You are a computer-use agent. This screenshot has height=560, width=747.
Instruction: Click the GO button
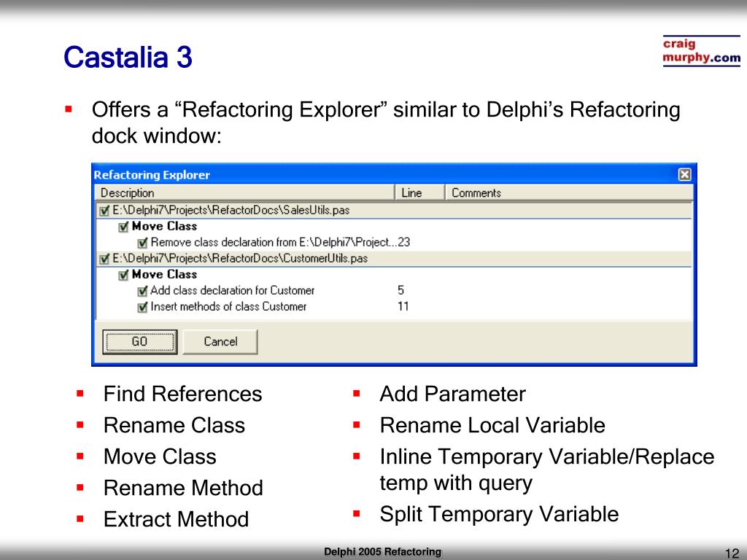coord(139,341)
